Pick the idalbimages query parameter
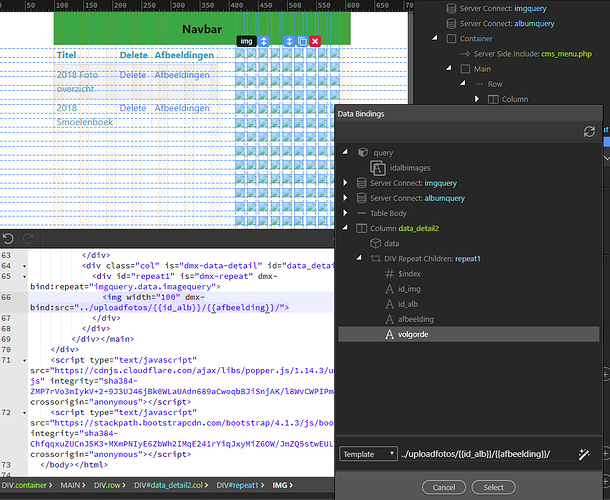Screen dimensions: 610x500 [410, 168]
